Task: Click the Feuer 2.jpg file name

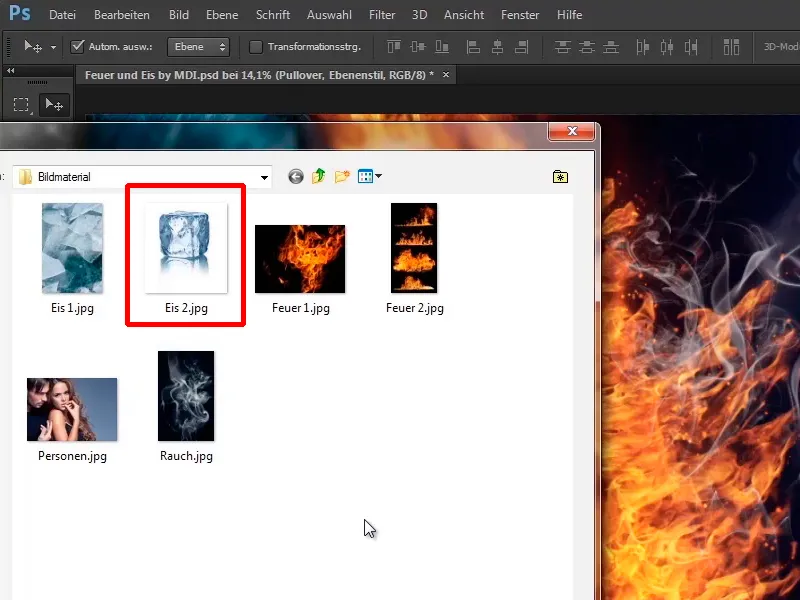Action: [x=415, y=308]
